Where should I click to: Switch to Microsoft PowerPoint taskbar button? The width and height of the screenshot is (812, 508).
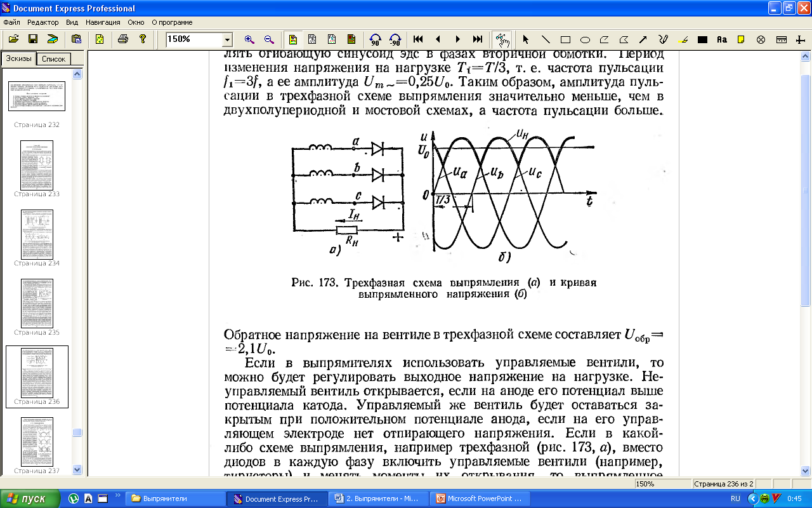480,498
